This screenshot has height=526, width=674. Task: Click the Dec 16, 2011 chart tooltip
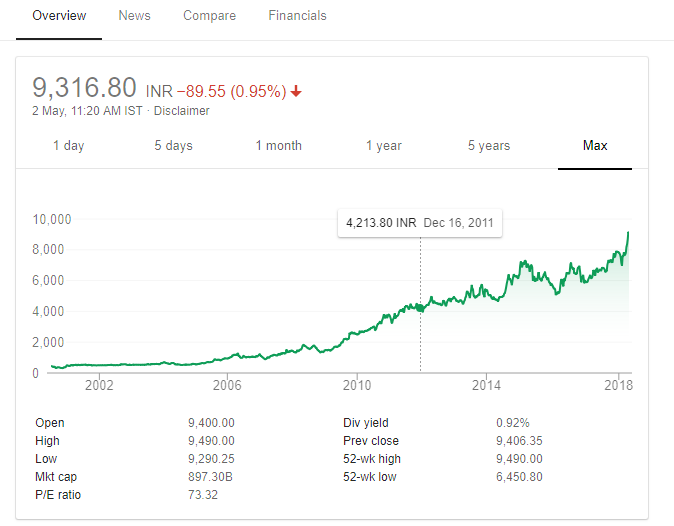tap(419, 223)
